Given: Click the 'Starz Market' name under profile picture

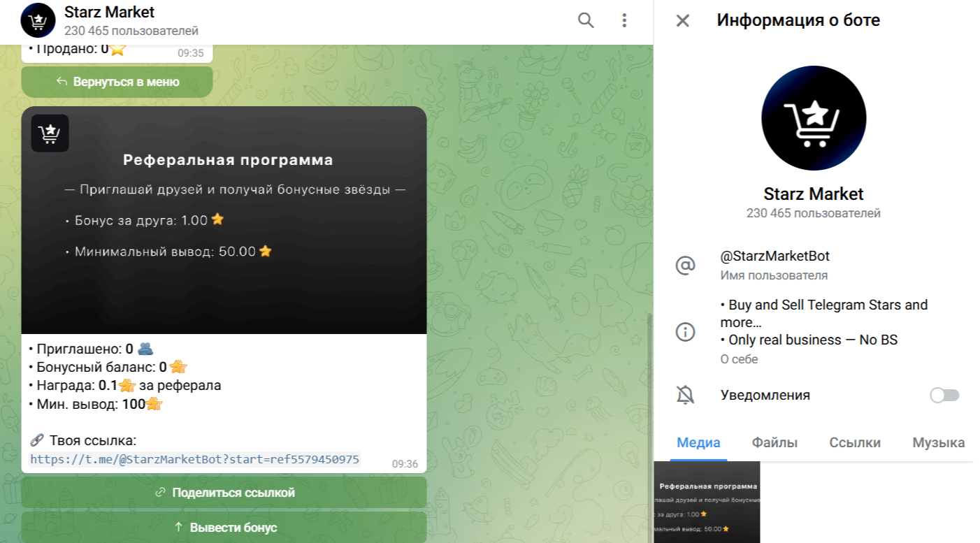Looking at the screenshot, I should [x=814, y=194].
